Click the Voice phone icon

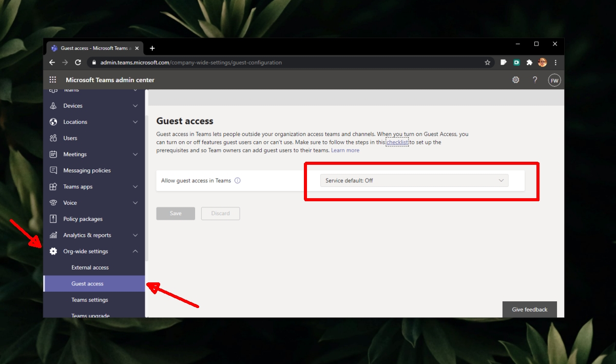point(53,203)
